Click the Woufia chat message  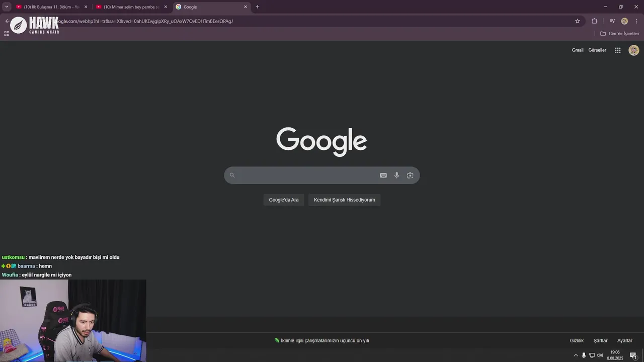pos(37,275)
